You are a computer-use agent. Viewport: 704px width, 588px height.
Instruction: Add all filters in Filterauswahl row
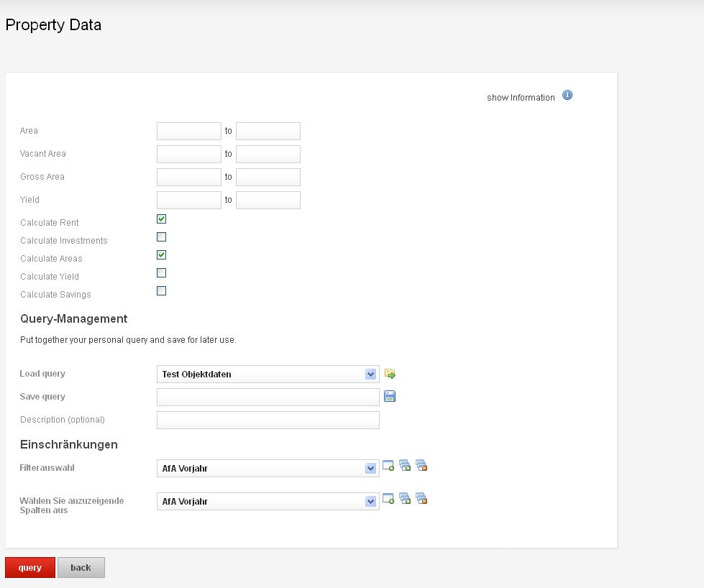pyautogui.click(x=405, y=466)
